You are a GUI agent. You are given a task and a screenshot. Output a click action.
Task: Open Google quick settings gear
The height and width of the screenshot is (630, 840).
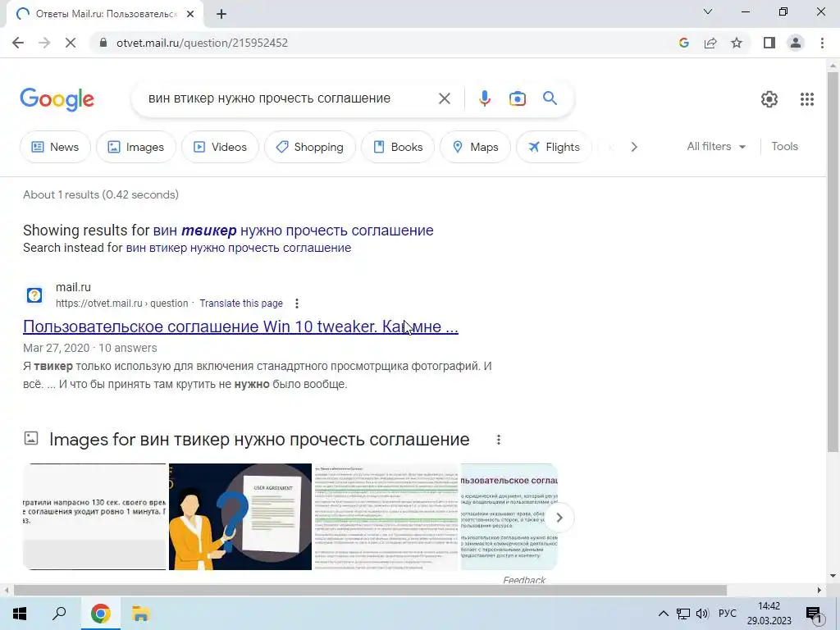[x=769, y=99]
